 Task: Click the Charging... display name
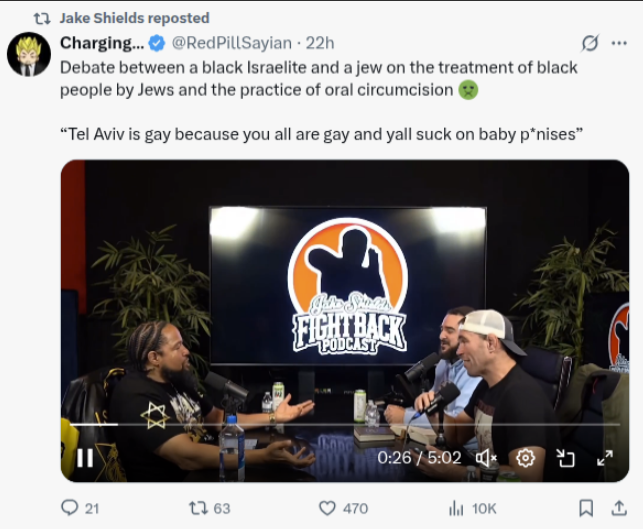pos(102,43)
